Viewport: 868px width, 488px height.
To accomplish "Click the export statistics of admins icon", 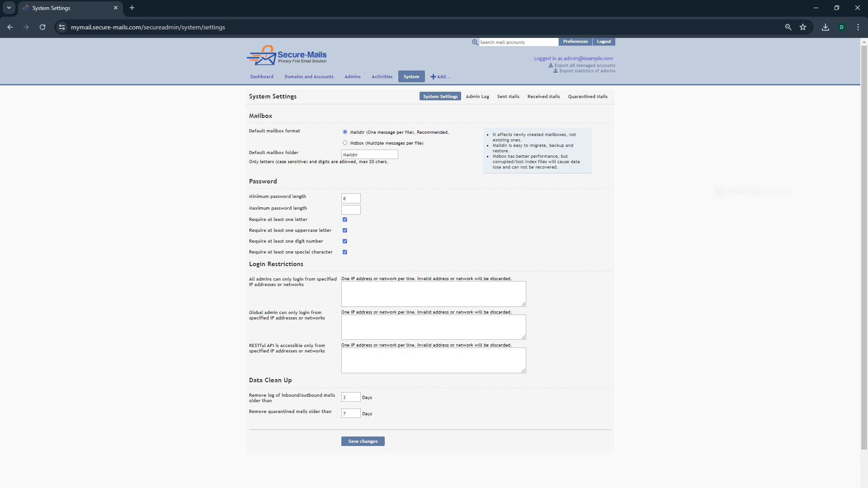I will pos(556,71).
